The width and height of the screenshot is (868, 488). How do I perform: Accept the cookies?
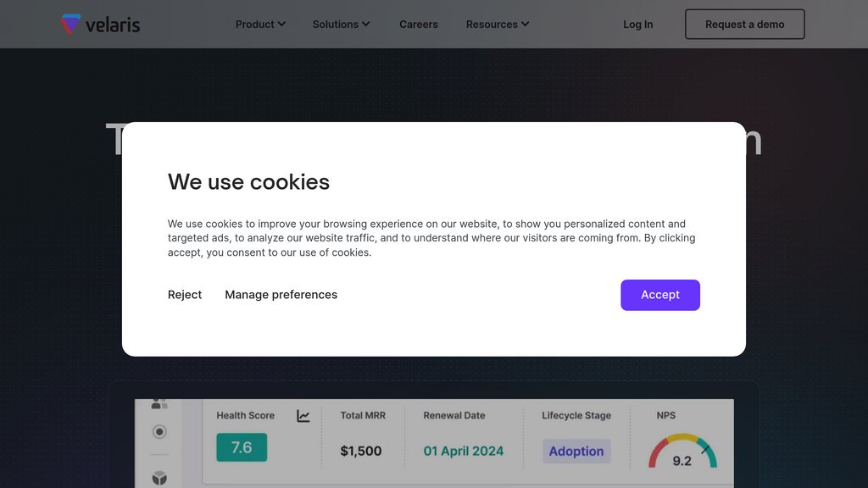(x=659, y=295)
